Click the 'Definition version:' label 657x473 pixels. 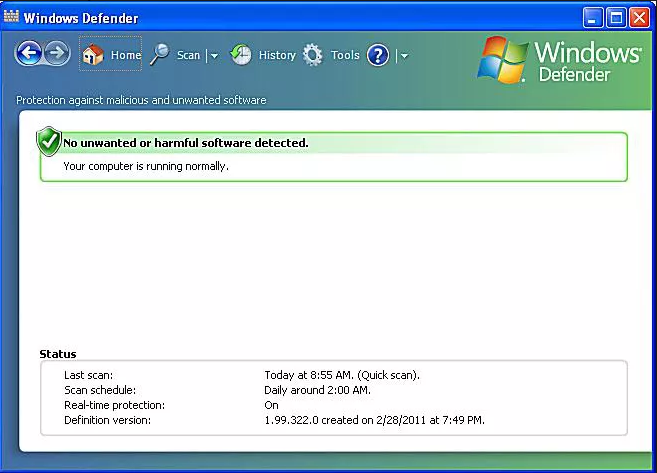[107, 420]
